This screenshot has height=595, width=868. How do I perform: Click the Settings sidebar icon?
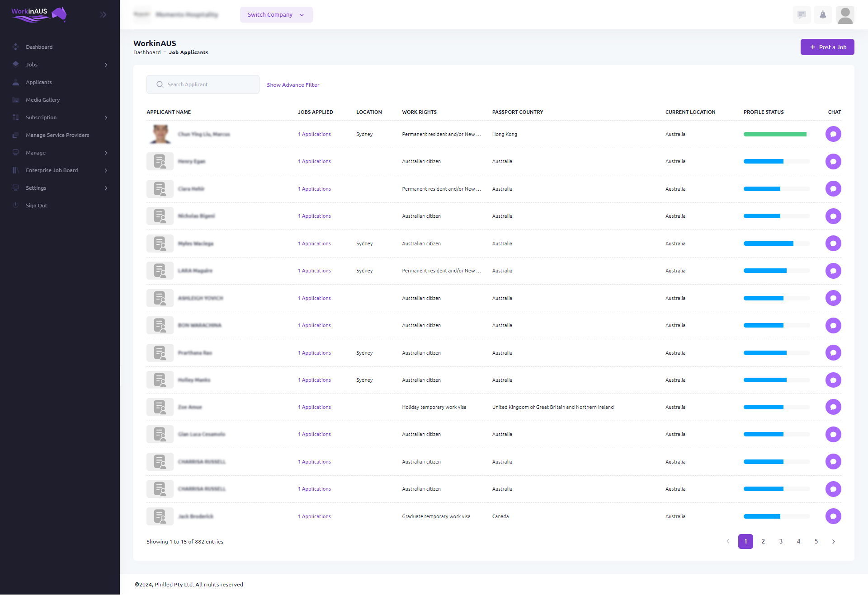pyautogui.click(x=16, y=188)
